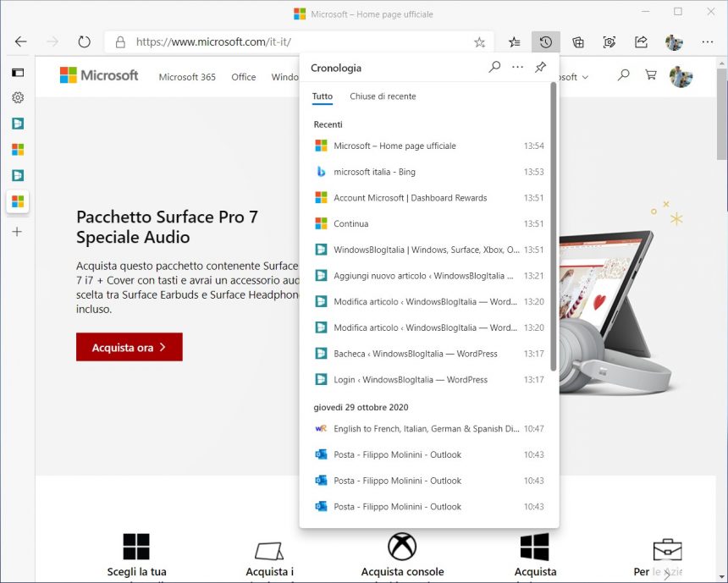Click the Windows tiles icon above Scegli la tua

[x=136, y=547]
